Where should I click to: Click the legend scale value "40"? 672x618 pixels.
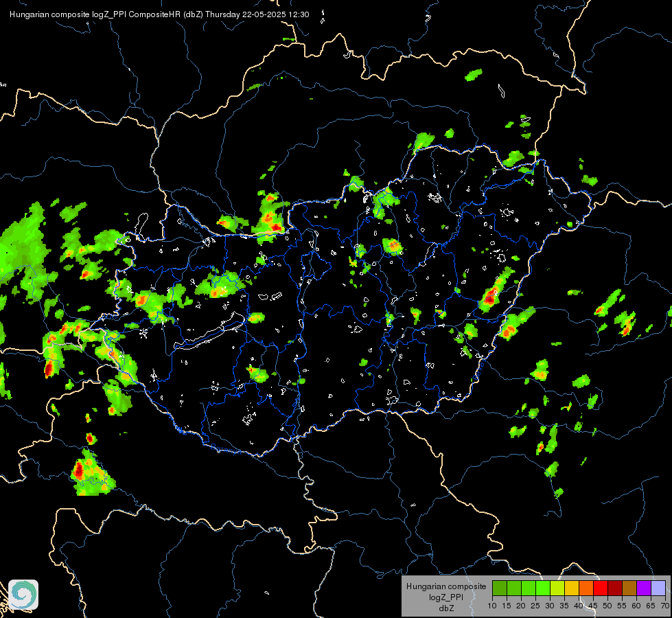[579, 606]
